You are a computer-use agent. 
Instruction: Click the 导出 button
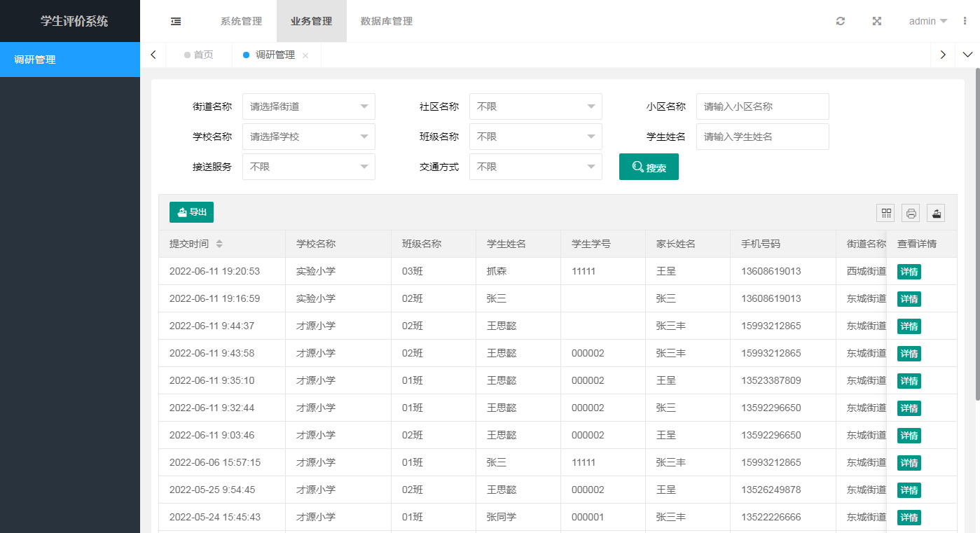pyautogui.click(x=191, y=212)
